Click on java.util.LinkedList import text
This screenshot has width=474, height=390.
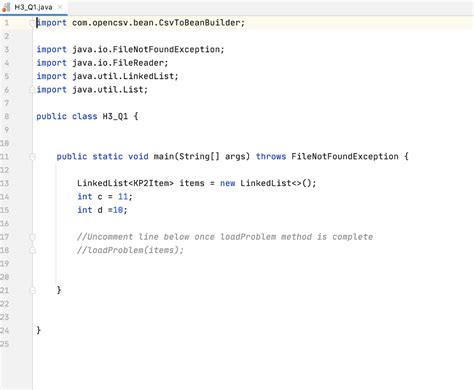point(123,76)
